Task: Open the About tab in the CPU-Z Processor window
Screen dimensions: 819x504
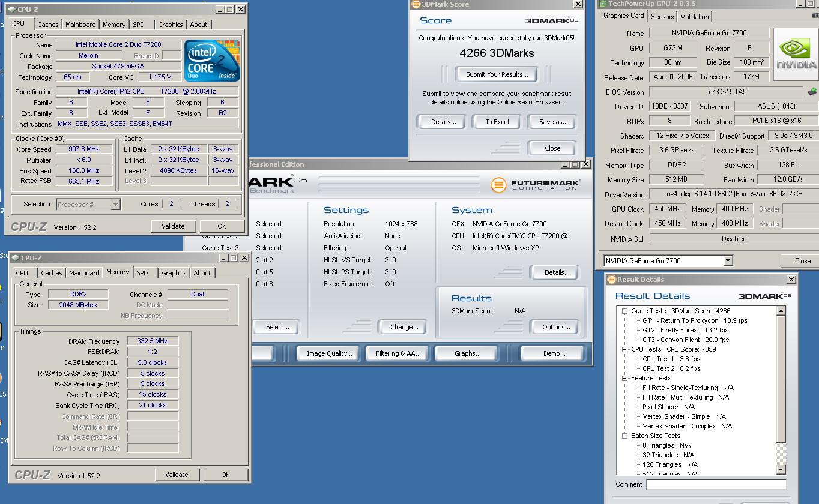Action: (199, 25)
